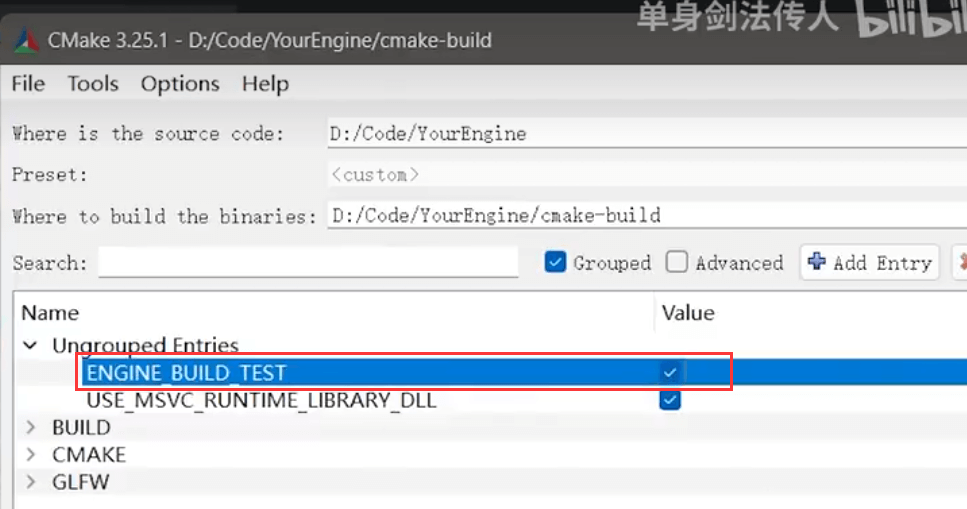The width and height of the screenshot is (967, 509).
Task: Expand the CMAKE group
Action: 30,454
